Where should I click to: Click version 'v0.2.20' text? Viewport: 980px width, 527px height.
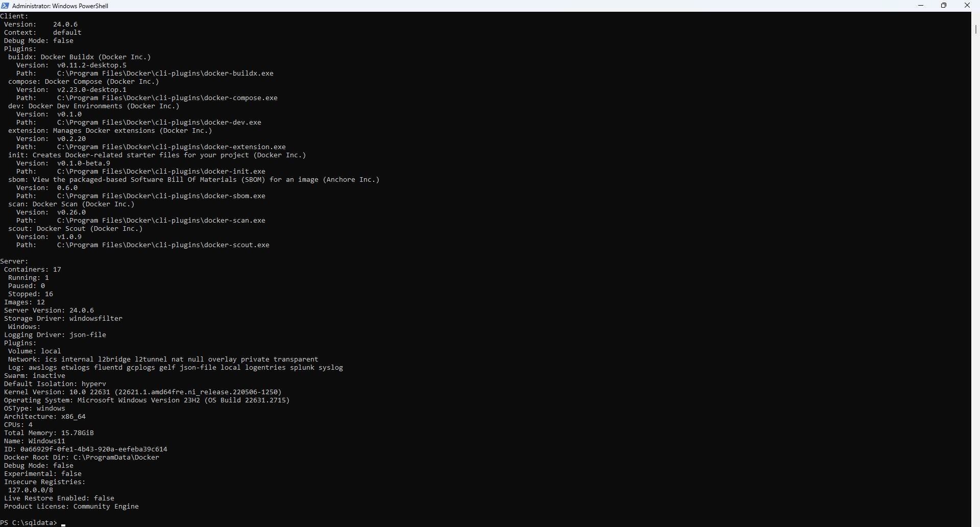(71, 139)
